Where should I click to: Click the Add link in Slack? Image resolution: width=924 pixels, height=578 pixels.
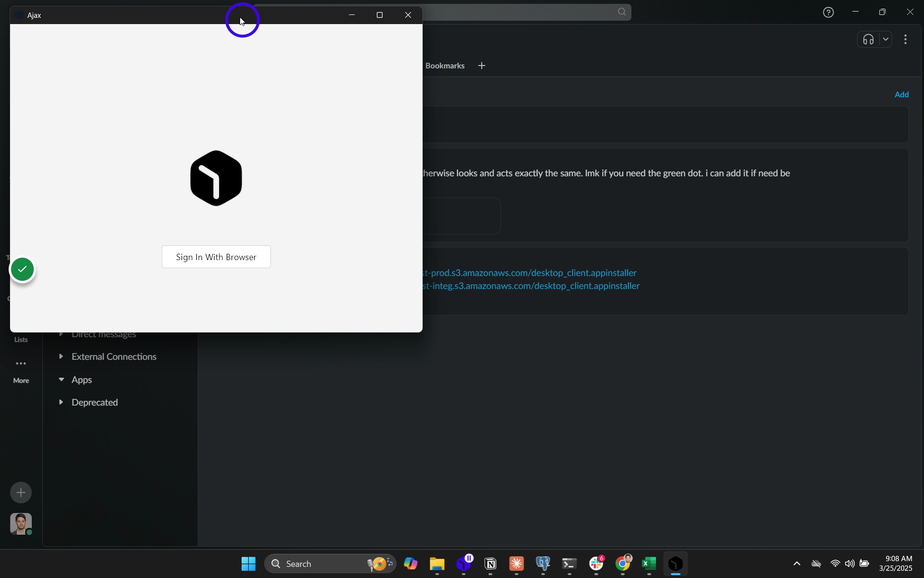click(x=901, y=94)
